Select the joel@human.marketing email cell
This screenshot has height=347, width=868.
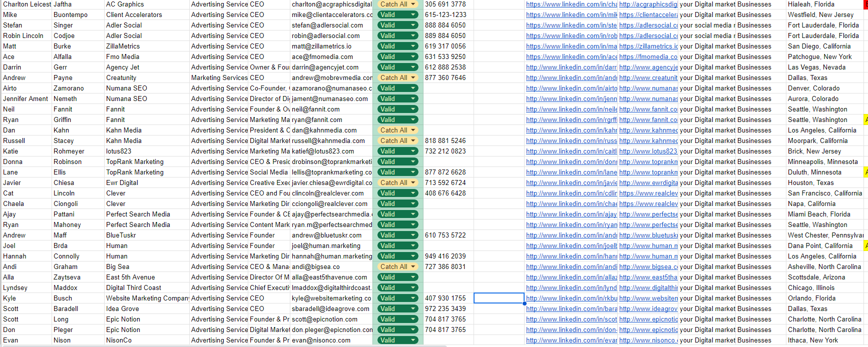pos(332,245)
